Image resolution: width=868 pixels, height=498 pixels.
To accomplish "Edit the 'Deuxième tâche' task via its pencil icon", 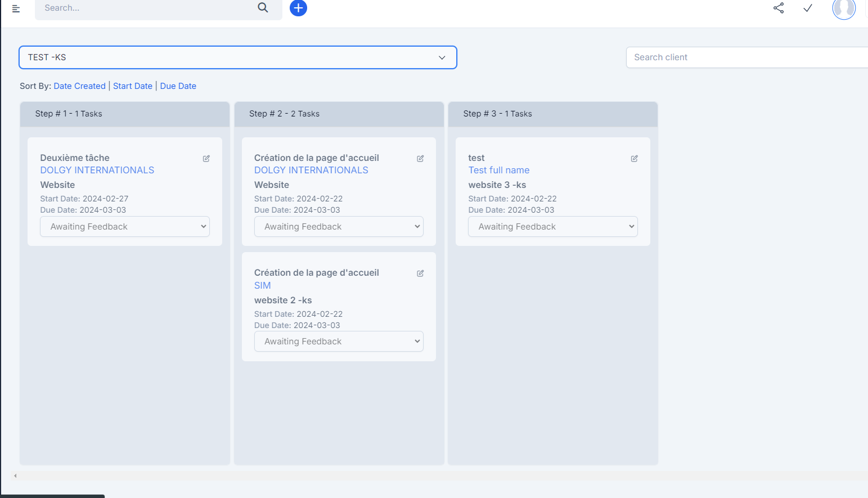I will pos(206,158).
